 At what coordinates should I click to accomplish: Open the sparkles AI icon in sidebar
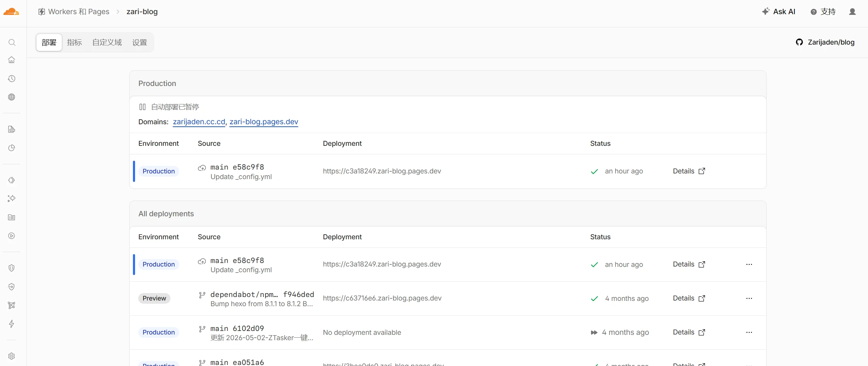12,199
